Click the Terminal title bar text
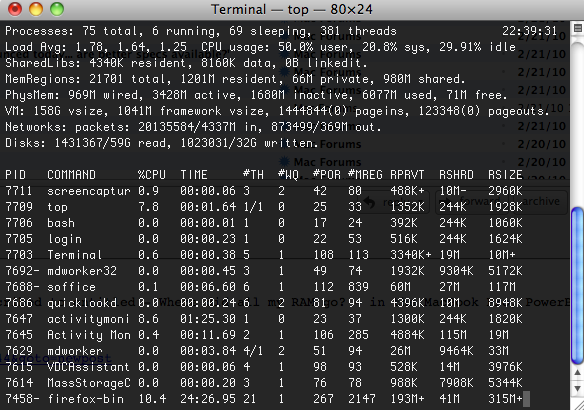The image size is (584, 410). click(x=292, y=9)
